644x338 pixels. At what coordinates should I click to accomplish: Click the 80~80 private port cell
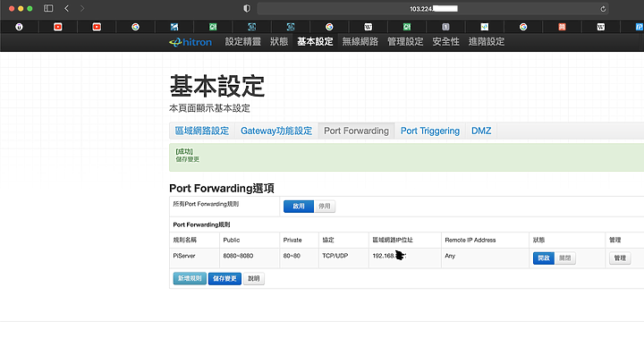(292, 256)
